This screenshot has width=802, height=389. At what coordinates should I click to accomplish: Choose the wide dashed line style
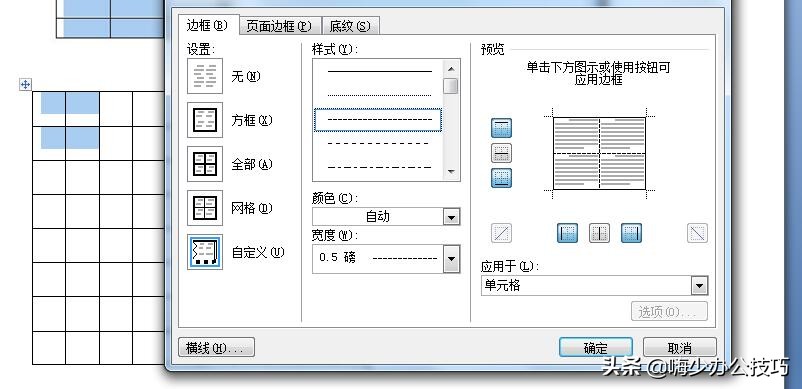pos(378,144)
